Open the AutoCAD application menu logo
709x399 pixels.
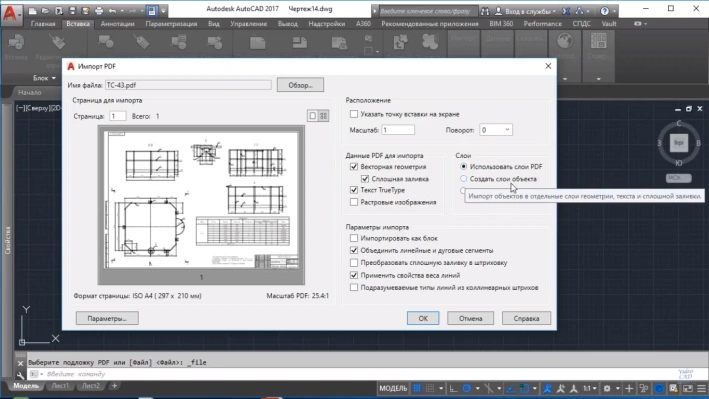coord(10,13)
